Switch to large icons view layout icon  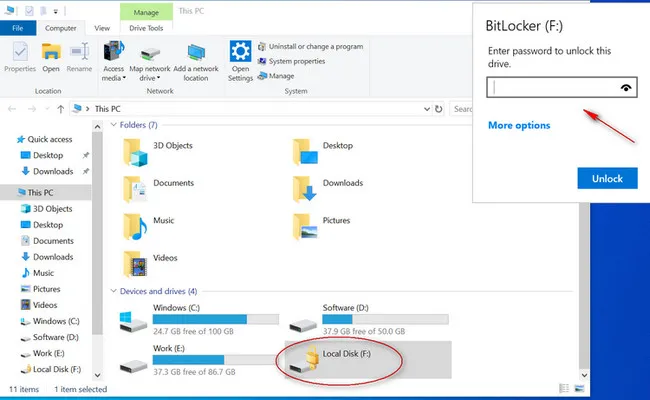click(579, 388)
